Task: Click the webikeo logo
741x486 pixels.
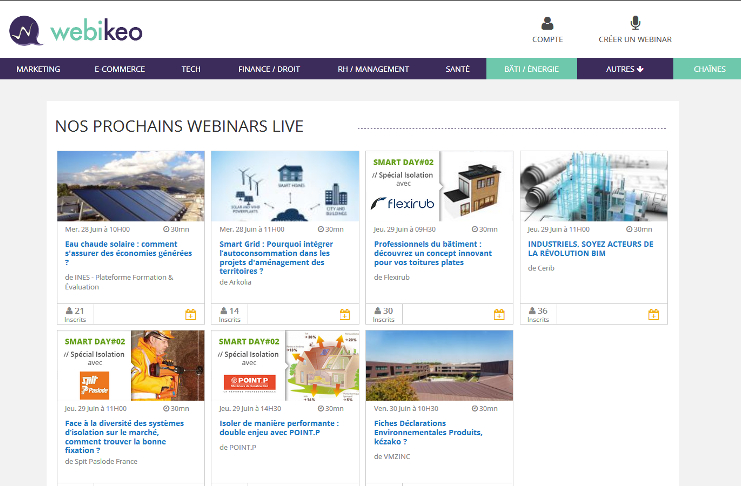Action: pyautogui.click(x=76, y=31)
